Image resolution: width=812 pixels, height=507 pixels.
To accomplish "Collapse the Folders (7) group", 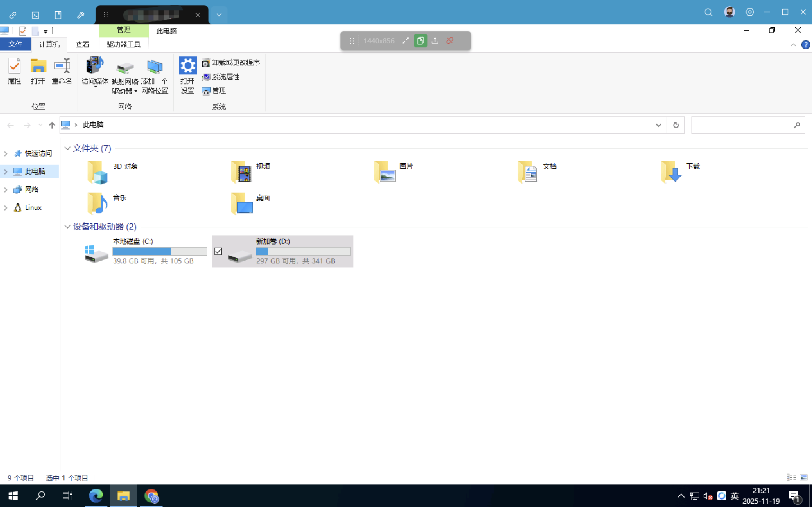I will 67,148.
